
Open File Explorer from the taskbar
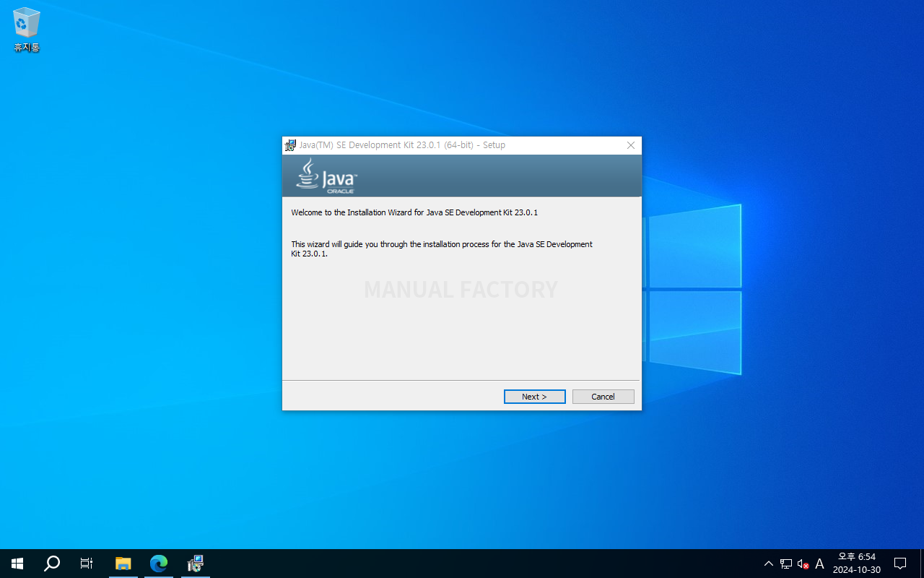pos(123,564)
